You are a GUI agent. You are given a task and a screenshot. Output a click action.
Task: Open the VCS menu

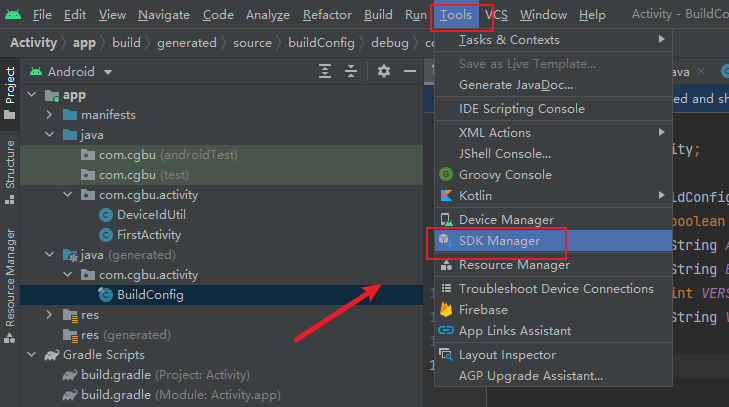click(496, 15)
